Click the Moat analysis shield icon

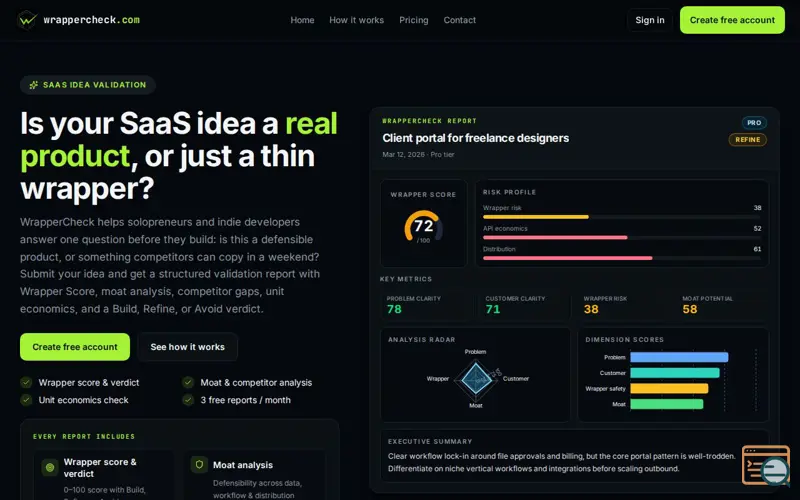point(199,464)
